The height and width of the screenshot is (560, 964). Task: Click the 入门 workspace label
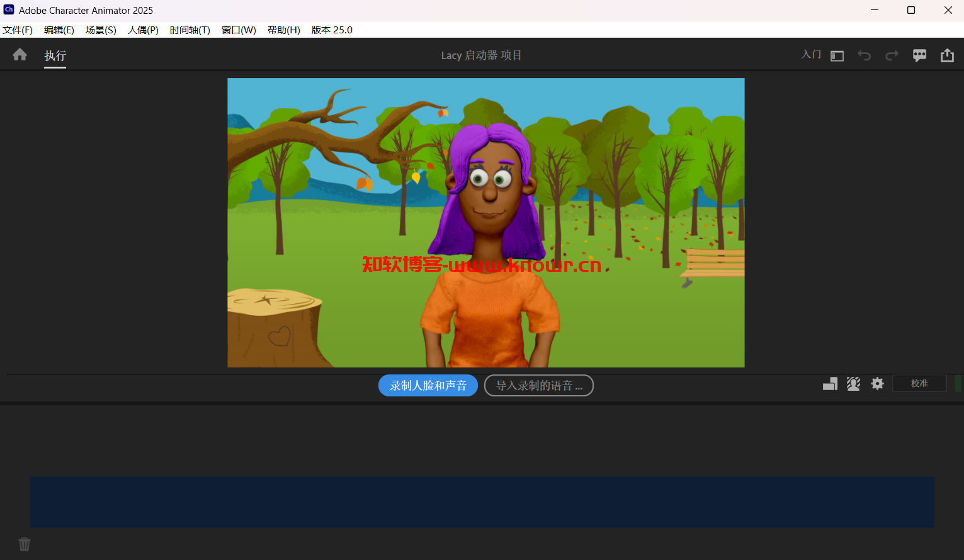[x=811, y=55]
